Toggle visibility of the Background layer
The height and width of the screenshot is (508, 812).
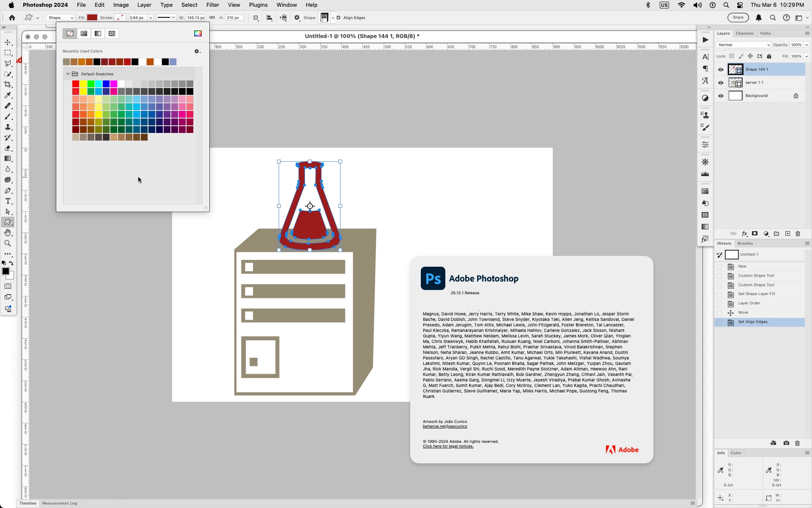[721, 96]
